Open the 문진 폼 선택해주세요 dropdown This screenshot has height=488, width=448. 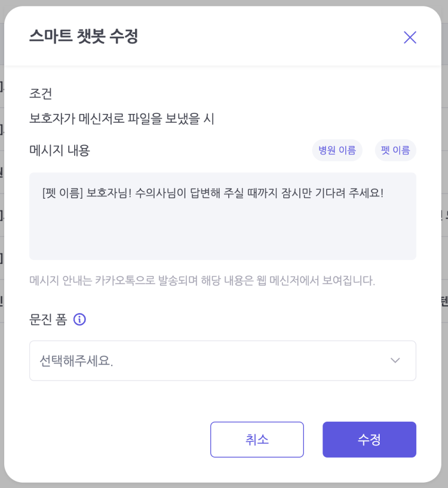(223, 361)
